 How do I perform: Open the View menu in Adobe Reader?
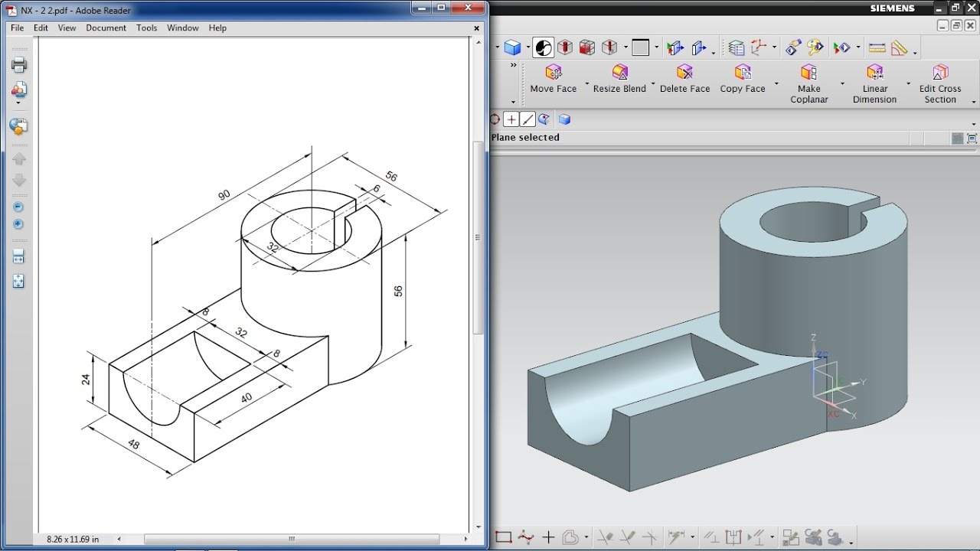[67, 28]
